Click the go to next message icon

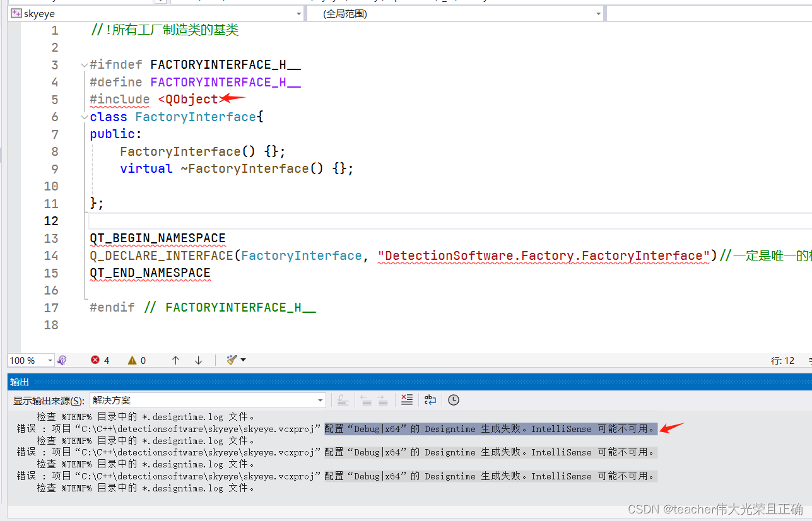pos(382,400)
